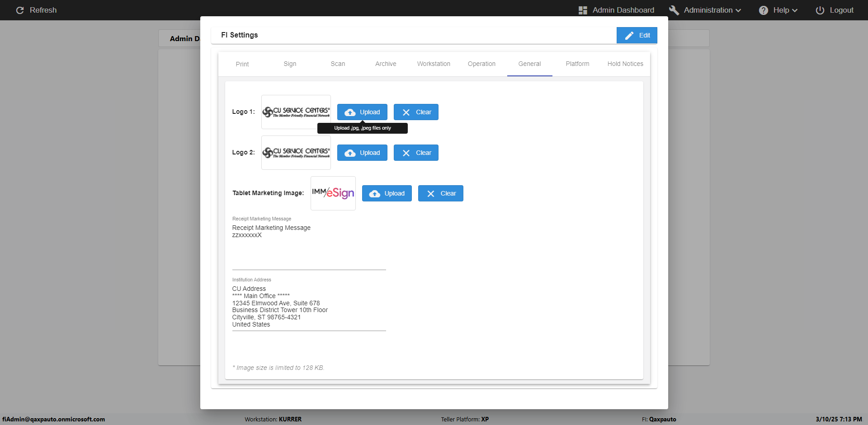The height and width of the screenshot is (425, 868).
Task: Click cloud upload icon for Logo 1
Action: tap(350, 112)
